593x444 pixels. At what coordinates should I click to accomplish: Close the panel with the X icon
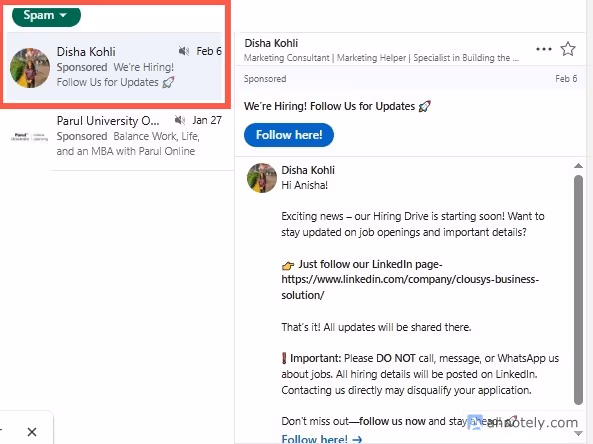[x=32, y=432]
